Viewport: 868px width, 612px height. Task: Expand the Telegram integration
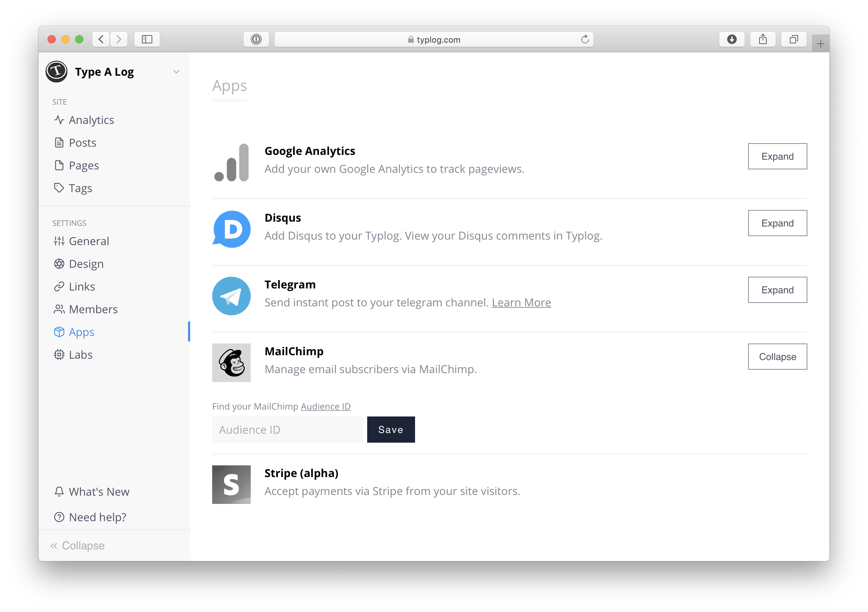click(778, 289)
